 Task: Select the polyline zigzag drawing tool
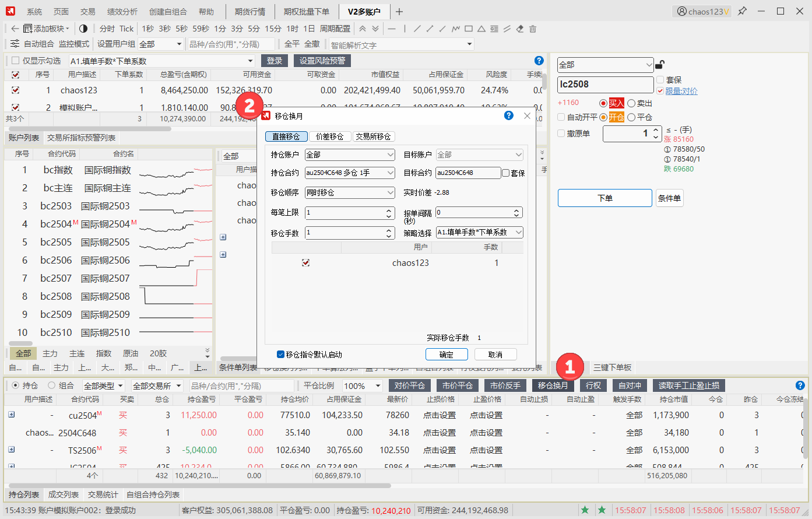click(x=455, y=29)
